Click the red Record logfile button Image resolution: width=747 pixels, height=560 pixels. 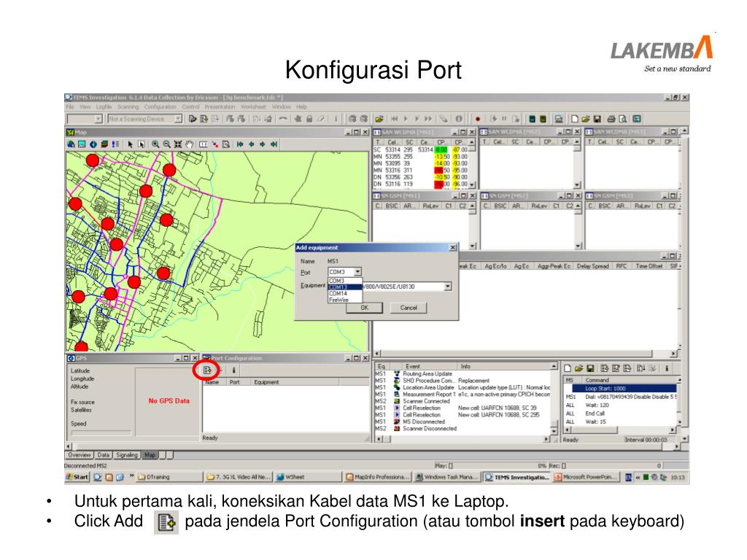tap(477, 119)
